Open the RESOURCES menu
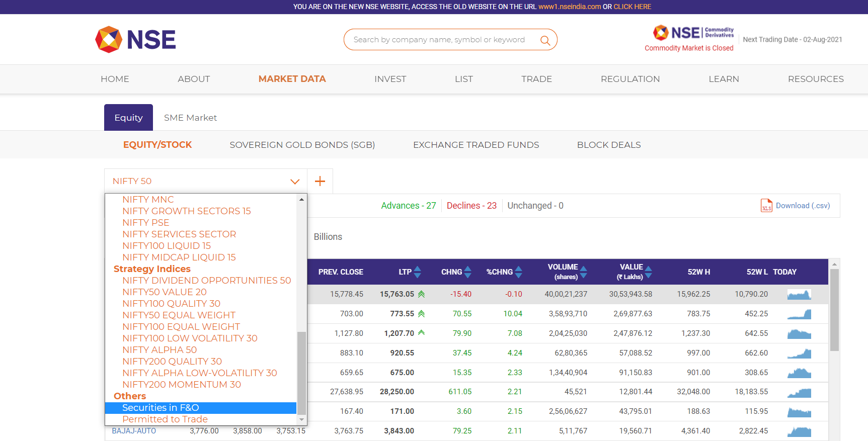This screenshot has width=868, height=441. pos(816,79)
